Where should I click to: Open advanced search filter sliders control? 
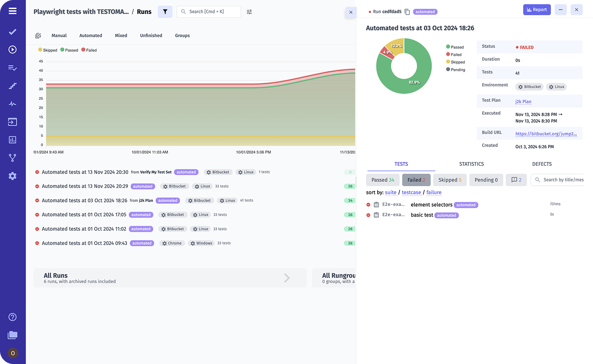click(249, 12)
